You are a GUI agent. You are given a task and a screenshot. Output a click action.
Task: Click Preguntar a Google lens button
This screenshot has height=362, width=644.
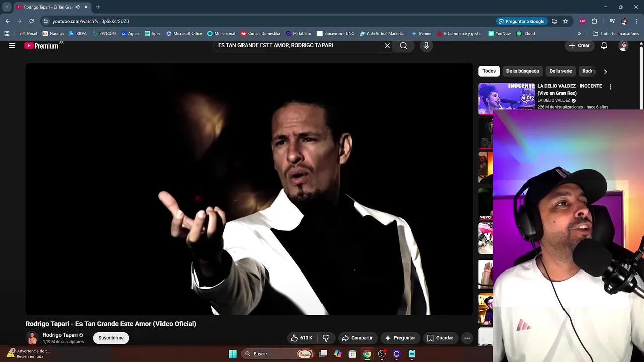pos(521,21)
